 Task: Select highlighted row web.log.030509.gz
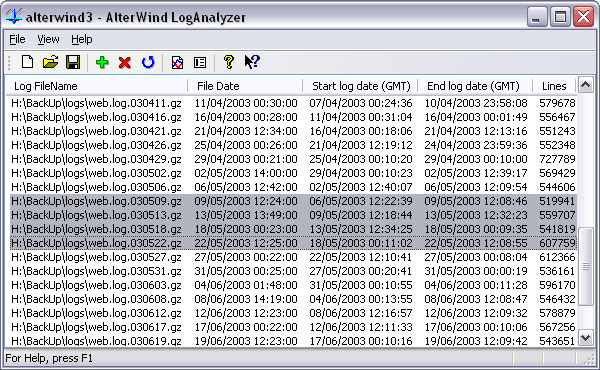pos(293,201)
